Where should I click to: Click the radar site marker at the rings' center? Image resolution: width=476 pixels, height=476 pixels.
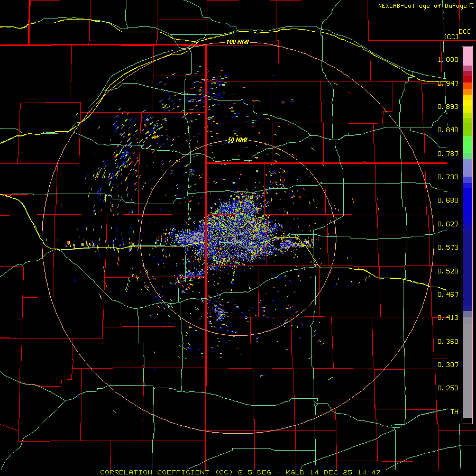tap(237, 239)
